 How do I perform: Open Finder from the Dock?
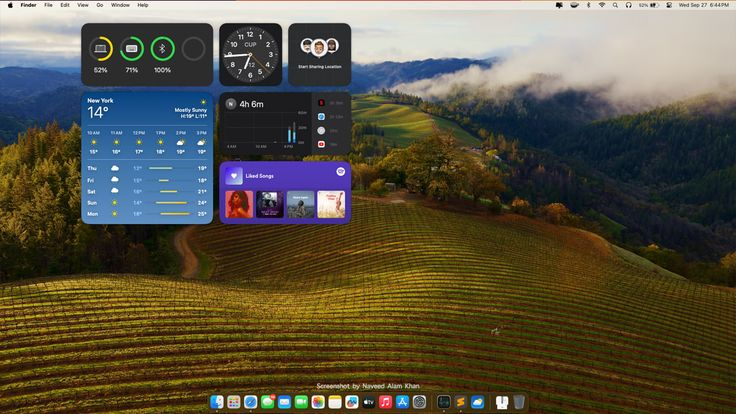(217, 402)
